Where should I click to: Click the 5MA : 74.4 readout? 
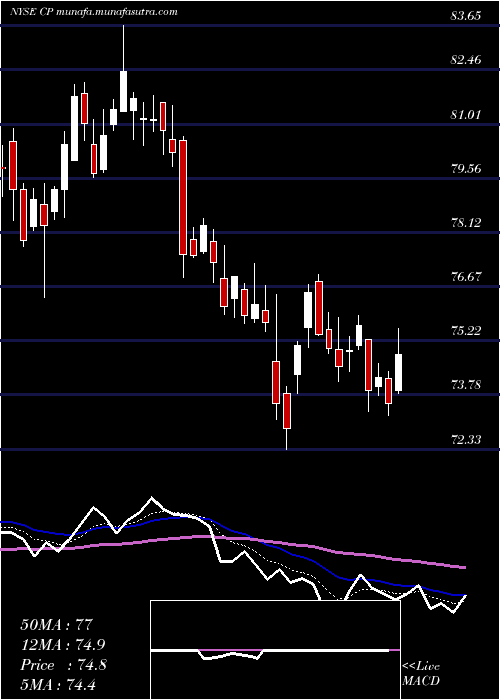58,684
